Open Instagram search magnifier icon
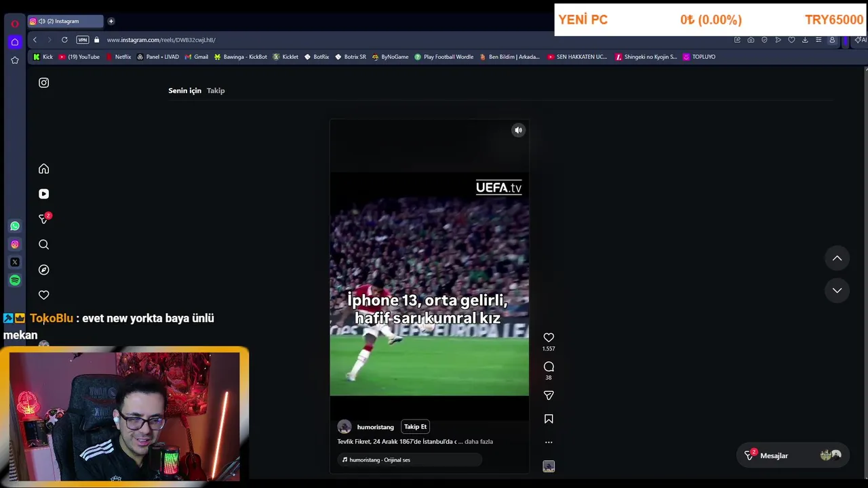Image resolution: width=868 pixels, height=488 pixels. [x=43, y=245]
